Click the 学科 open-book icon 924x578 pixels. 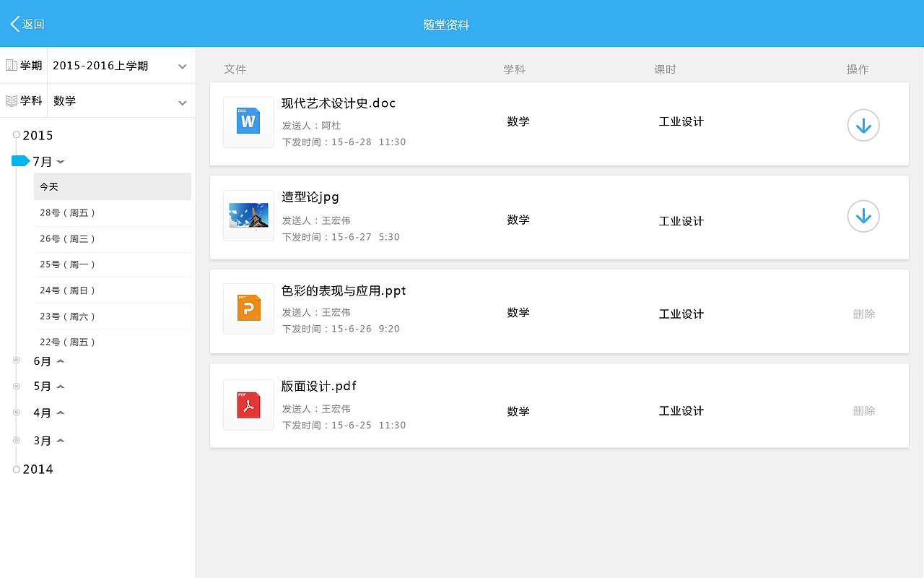(11, 101)
